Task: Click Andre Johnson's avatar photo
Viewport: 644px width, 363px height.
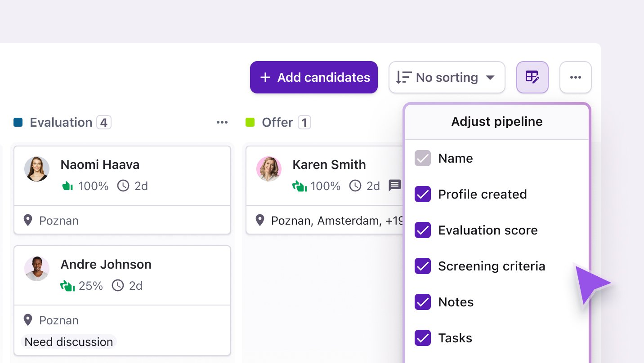Action: point(37,269)
